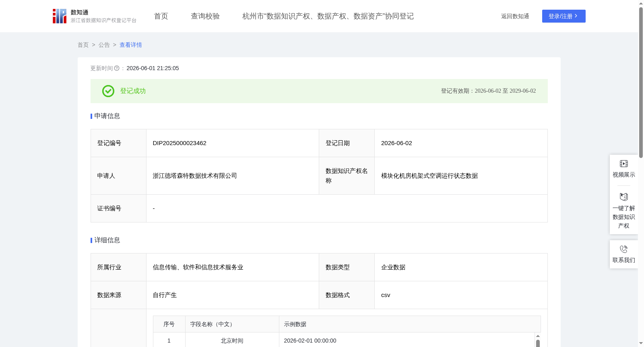The width and height of the screenshot is (644, 347).
Task: Click the 北京时间 field name cell
Action: coord(232,341)
